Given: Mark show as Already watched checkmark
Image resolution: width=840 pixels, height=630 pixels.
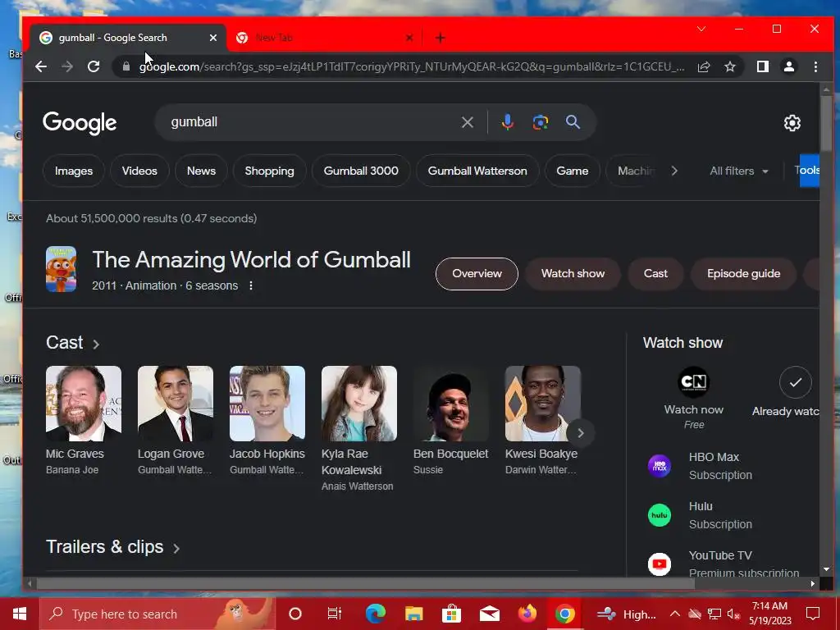Looking at the screenshot, I should tap(796, 382).
